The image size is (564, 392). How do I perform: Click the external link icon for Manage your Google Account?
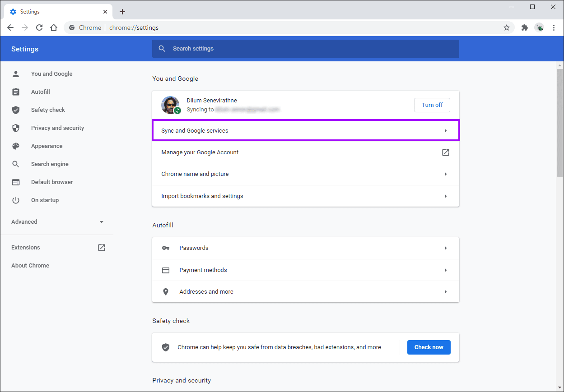(x=446, y=152)
